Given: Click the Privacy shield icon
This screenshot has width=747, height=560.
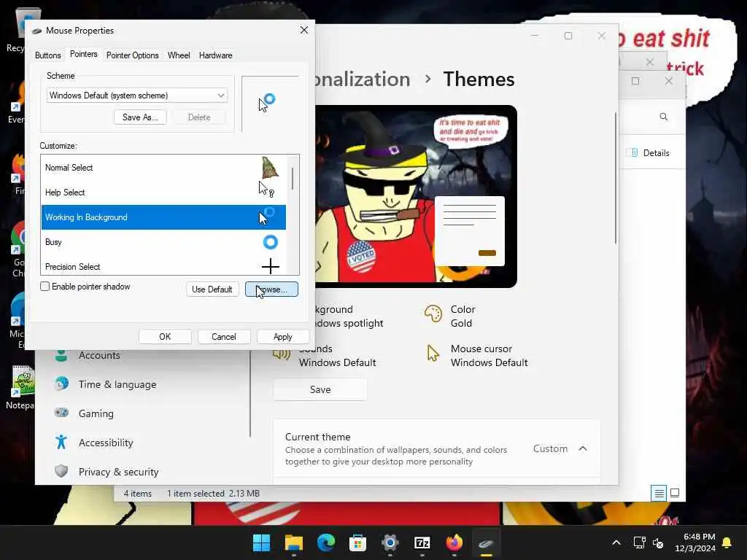Looking at the screenshot, I should point(61,471).
